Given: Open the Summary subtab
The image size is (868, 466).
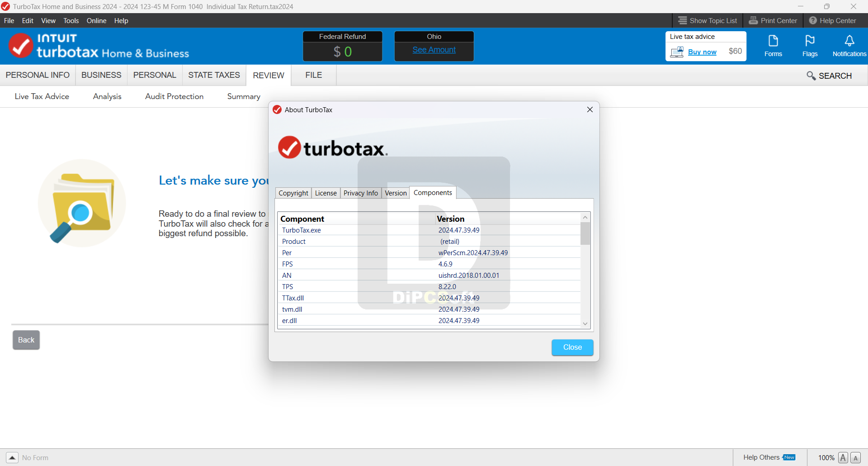Looking at the screenshot, I should (x=244, y=96).
